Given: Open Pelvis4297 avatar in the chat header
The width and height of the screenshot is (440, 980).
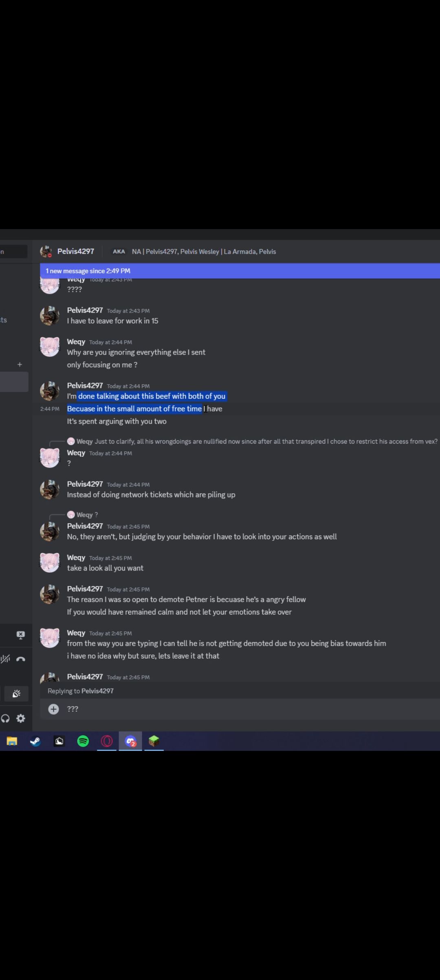Looking at the screenshot, I should pyautogui.click(x=46, y=252).
